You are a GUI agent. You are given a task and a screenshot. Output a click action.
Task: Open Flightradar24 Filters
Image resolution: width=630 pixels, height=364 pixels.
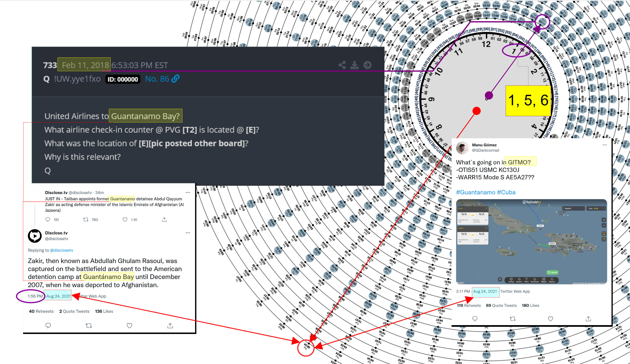point(526,280)
